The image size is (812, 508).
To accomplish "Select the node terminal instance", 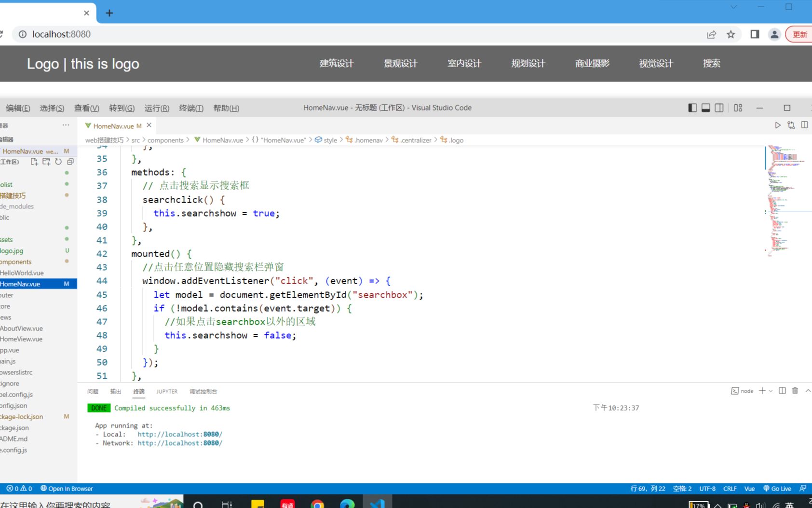I will [742, 391].
